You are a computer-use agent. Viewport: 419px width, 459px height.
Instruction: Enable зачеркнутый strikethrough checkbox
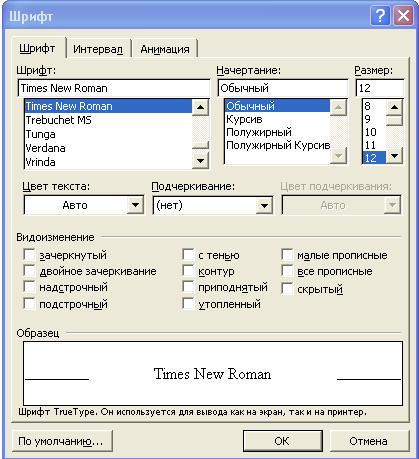tap(29, 255)
